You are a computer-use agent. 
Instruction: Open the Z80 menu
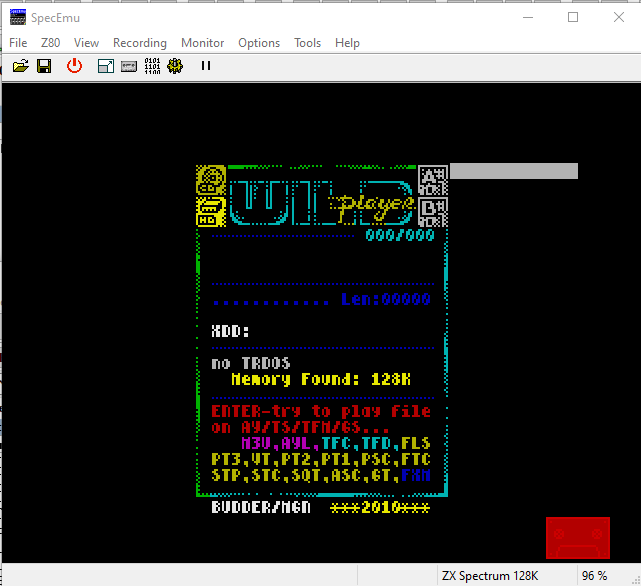click(50, 43)
